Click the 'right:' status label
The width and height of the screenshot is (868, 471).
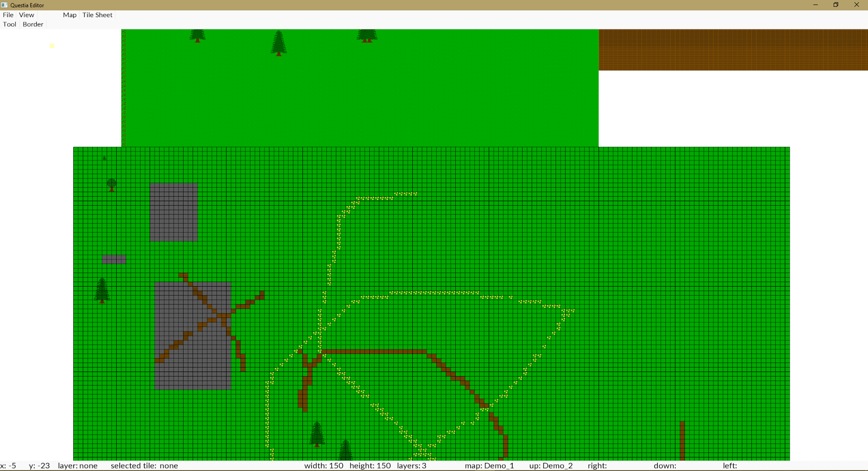pos(597,466)
